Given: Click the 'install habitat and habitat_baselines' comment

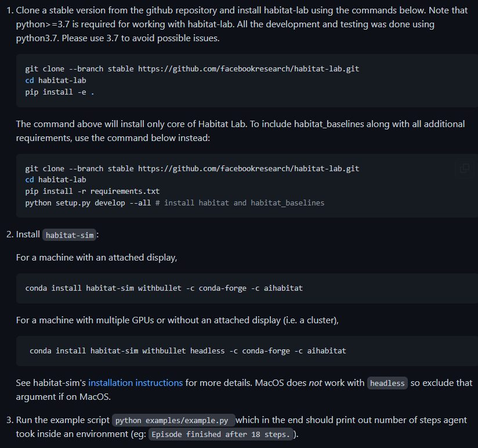Looking at the screenshot, I should coord(244,203).
